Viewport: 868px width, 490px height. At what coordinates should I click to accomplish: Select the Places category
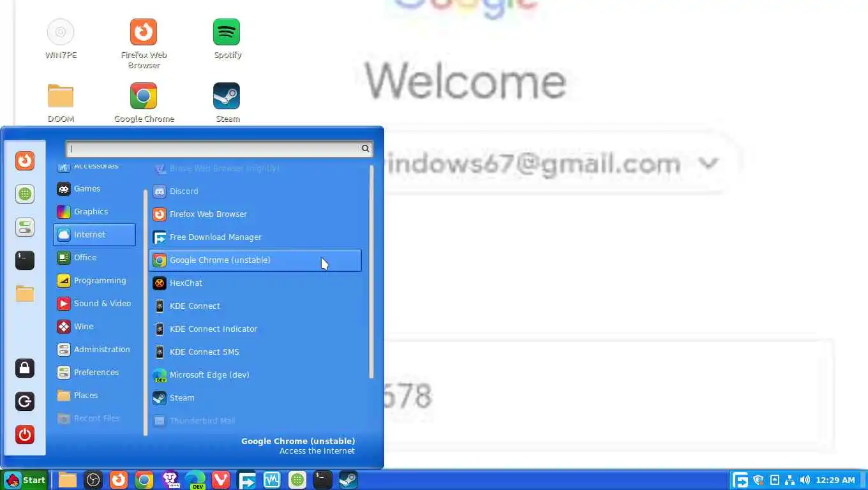tap(94, 396)
